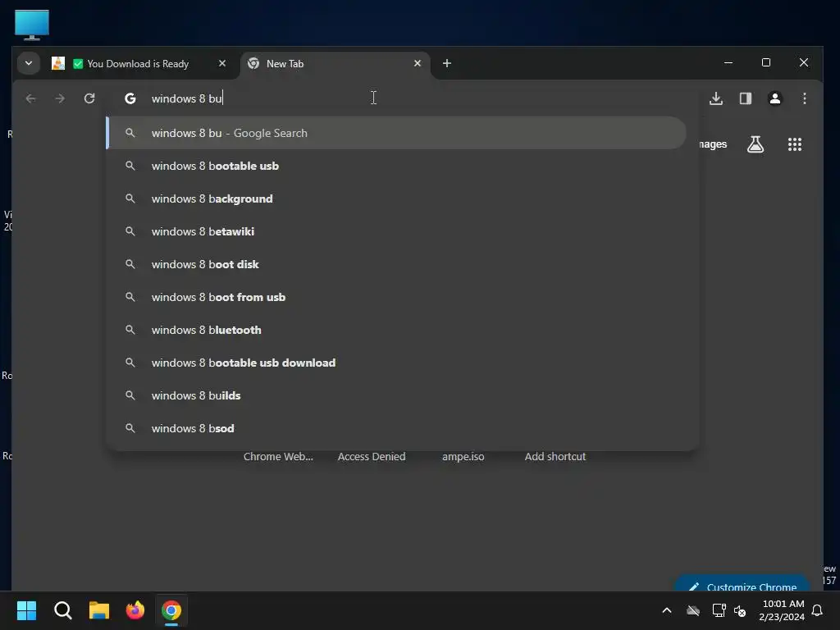This screenshot has height=630, width=840.
Task: Select 'windows 8 bu - Google Search' suggestion
Action: [396, 133]
